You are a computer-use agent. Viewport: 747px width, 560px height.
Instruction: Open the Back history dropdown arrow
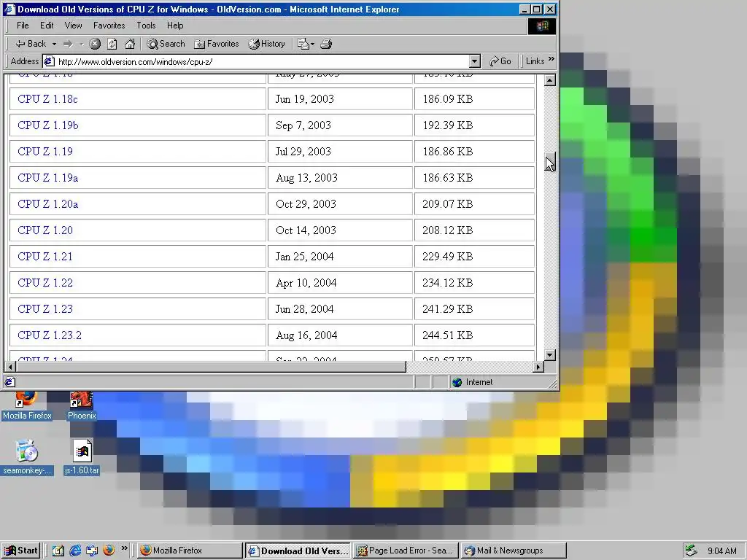[54, 44]
